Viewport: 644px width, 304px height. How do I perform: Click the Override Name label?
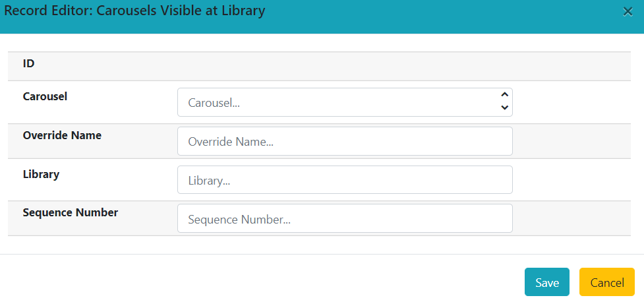(62, 135)
